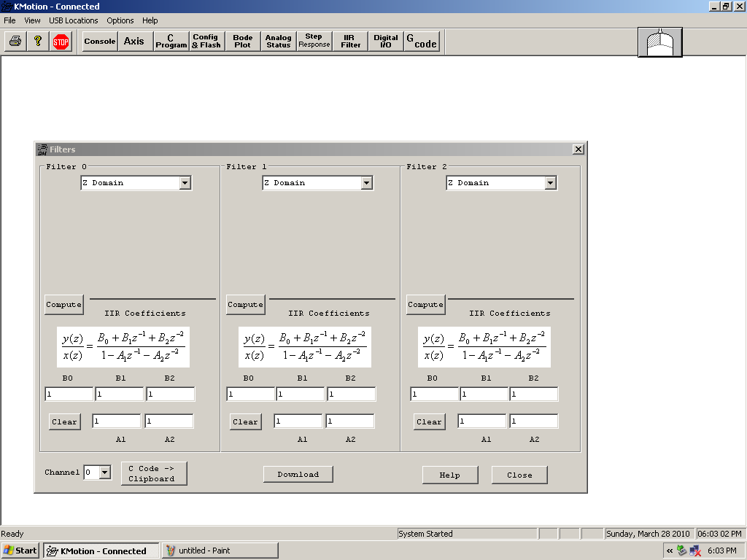The width and height of the screenshot is (747, 560).
Task: Open the Options menu
Action: [x=120, y=20]
